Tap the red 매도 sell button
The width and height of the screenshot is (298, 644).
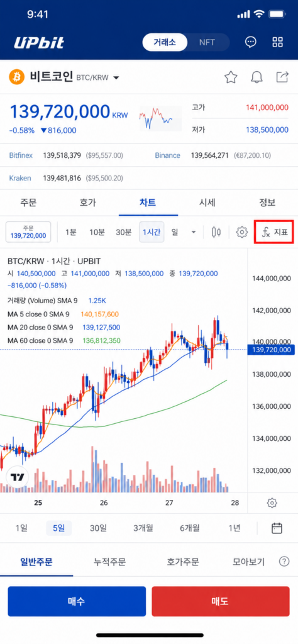coord(221,601)
